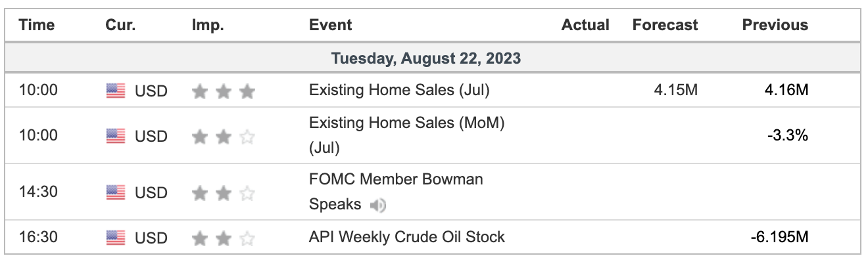
Task: Click US flag in Existing Home Sales (Jul) row
Action: pos(115,91)
